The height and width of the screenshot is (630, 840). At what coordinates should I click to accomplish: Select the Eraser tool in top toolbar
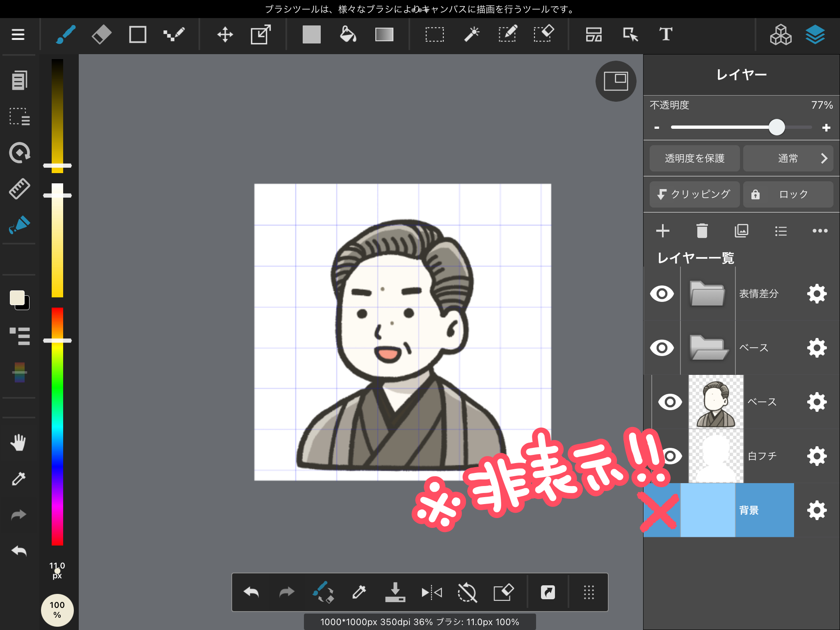tap(101, 34)
